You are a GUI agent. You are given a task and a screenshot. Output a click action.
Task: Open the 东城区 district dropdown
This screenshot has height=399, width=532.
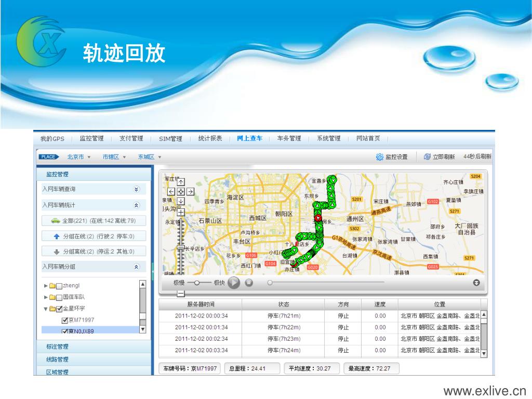point(150,157)
